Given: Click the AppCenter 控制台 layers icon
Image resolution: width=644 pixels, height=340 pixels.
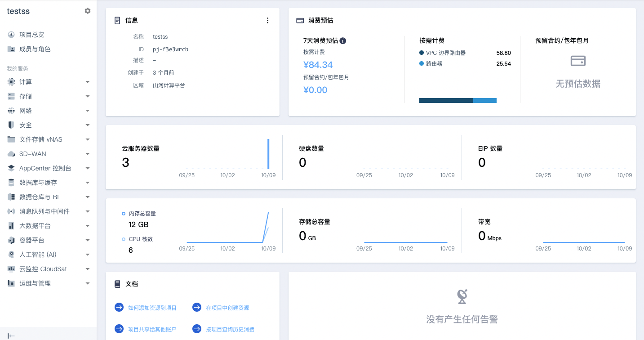Looking at the screenshot, I should pos(11,168).
